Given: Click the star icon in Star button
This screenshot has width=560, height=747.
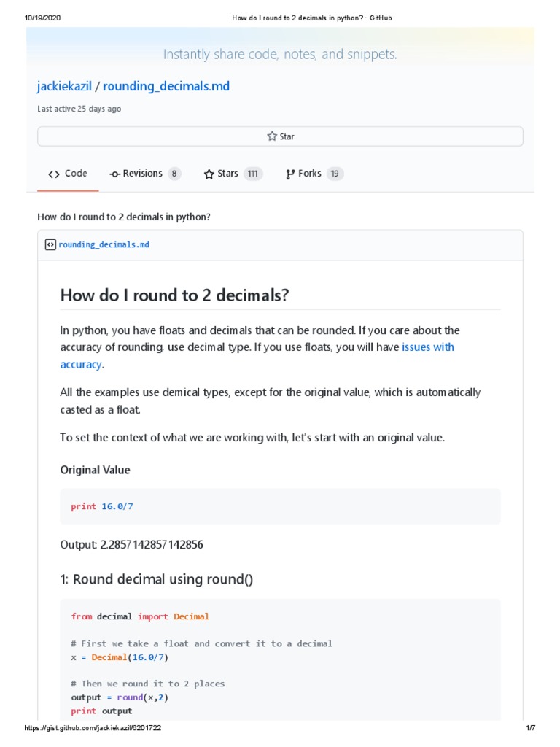Looking at the screenshot, I should point(272,136).
